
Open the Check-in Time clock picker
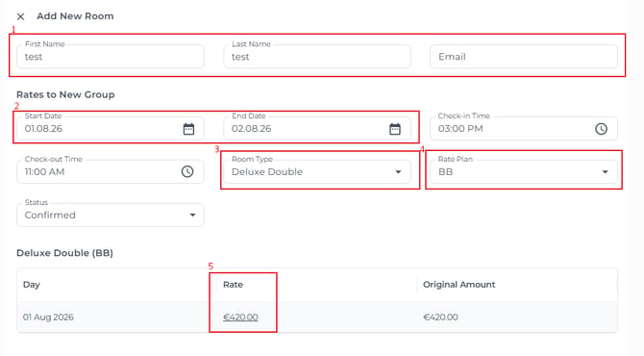601,129
